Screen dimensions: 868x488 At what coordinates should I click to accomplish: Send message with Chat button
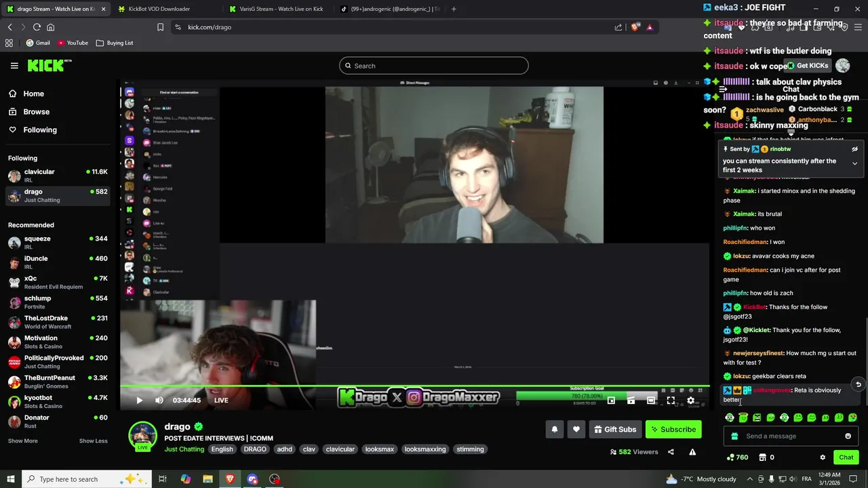pyautogui.click(x=846, y=457)
